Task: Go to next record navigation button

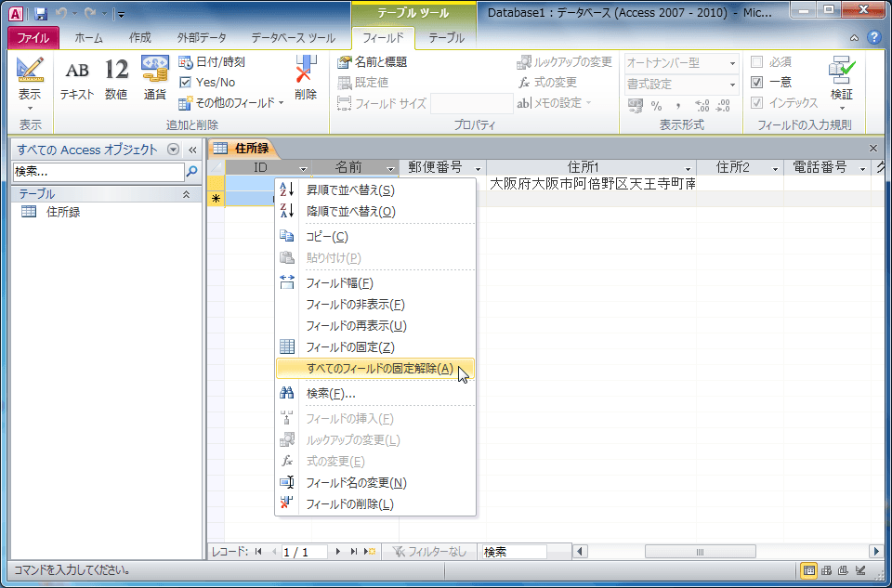Action: (x=338, y=552)
